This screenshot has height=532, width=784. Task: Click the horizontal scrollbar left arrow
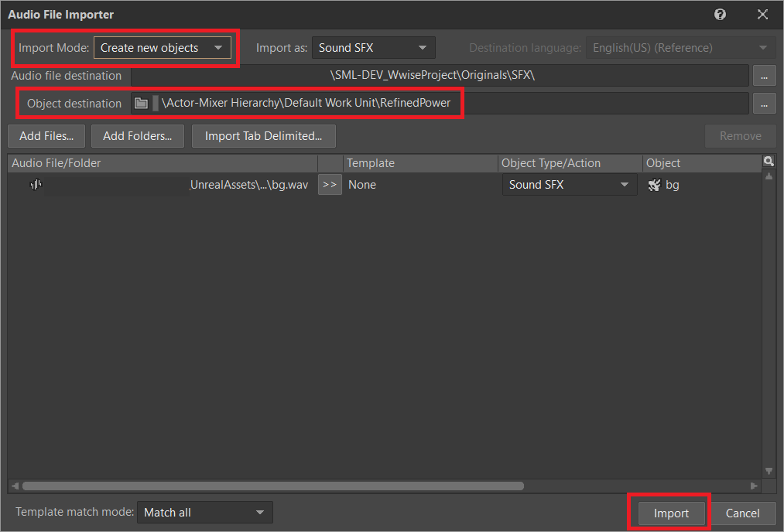[15, 486]
